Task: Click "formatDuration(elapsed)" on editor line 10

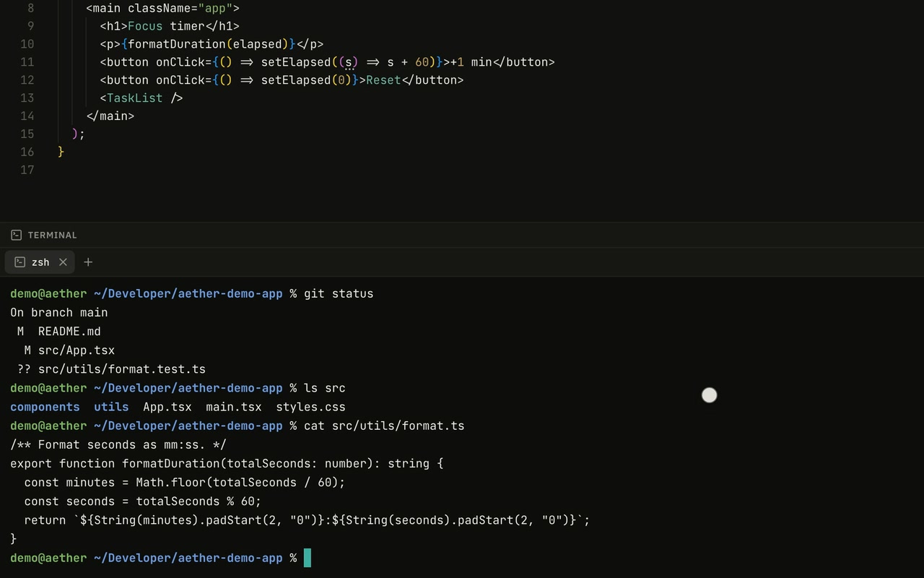Action: point(208,44)
